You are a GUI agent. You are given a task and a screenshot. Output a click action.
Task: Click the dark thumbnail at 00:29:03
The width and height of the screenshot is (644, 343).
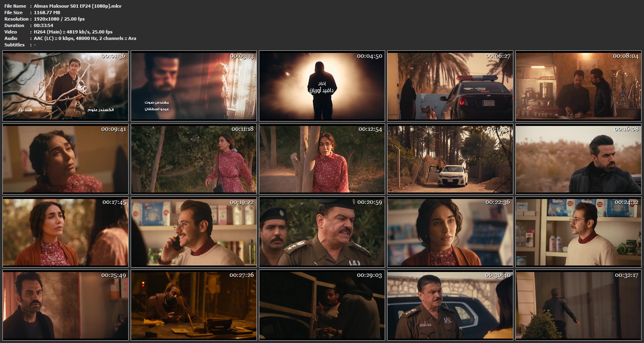322,305
